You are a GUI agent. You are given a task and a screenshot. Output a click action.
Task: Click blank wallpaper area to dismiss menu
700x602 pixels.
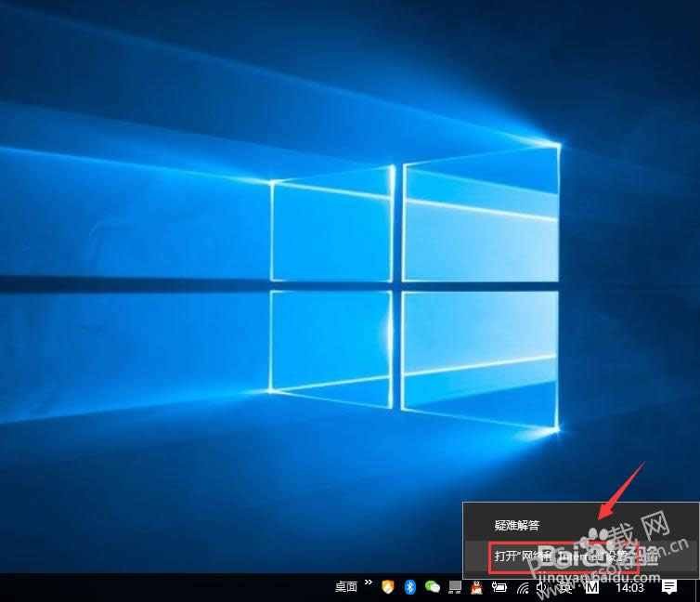139,418
